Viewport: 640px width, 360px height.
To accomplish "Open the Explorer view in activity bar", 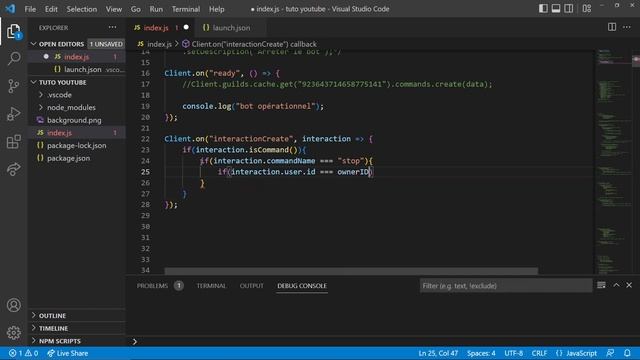I will tap(13, 31).
